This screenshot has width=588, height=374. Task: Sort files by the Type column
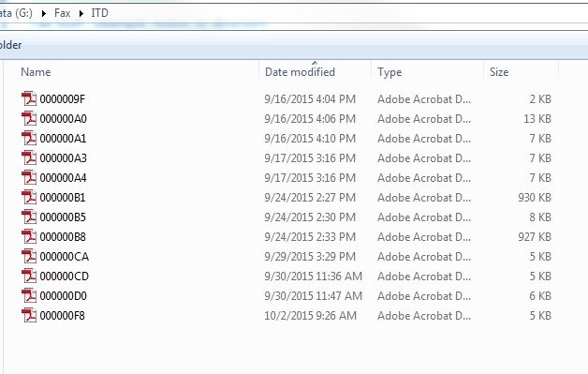390,72
